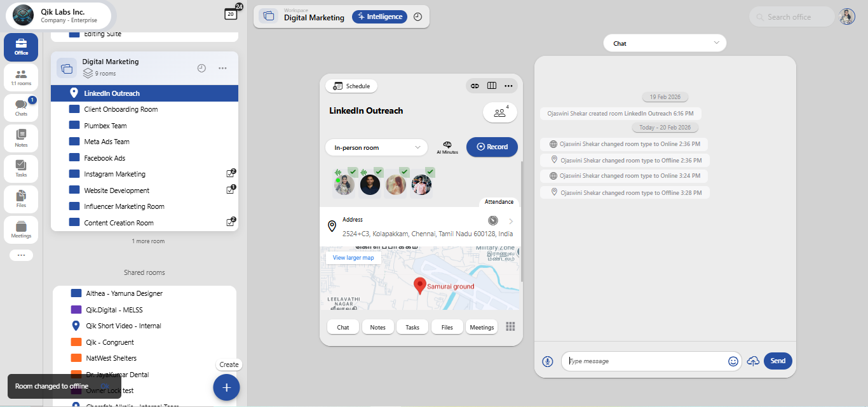Open history clock next to the Intelligence button

point(417,17)
